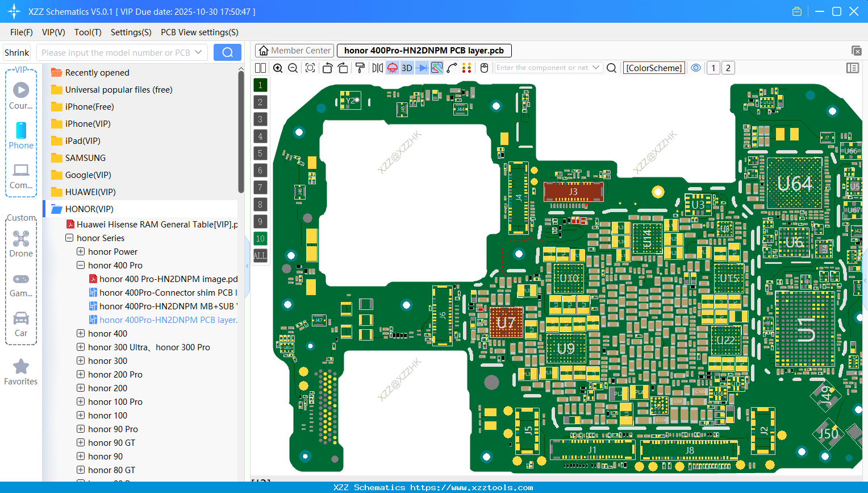The width and height of the screenshot is (868, 493).
Task: Toggle the net trace highlight tool
Action: click(x=437, y=68)
